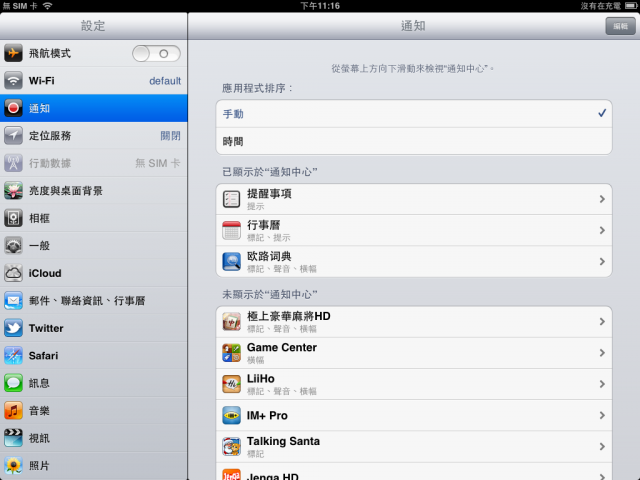Tap the Wi-Fi icon in sidebar

tap(13, 80)
